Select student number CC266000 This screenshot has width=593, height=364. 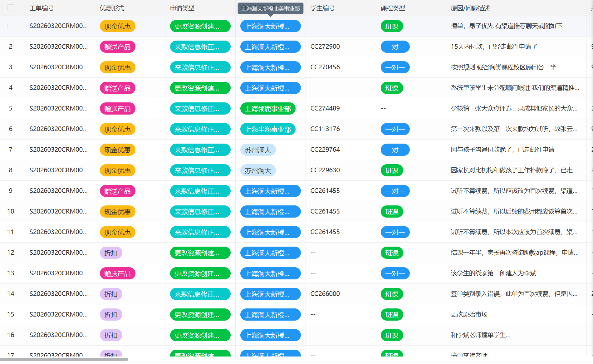pos(325,294)
